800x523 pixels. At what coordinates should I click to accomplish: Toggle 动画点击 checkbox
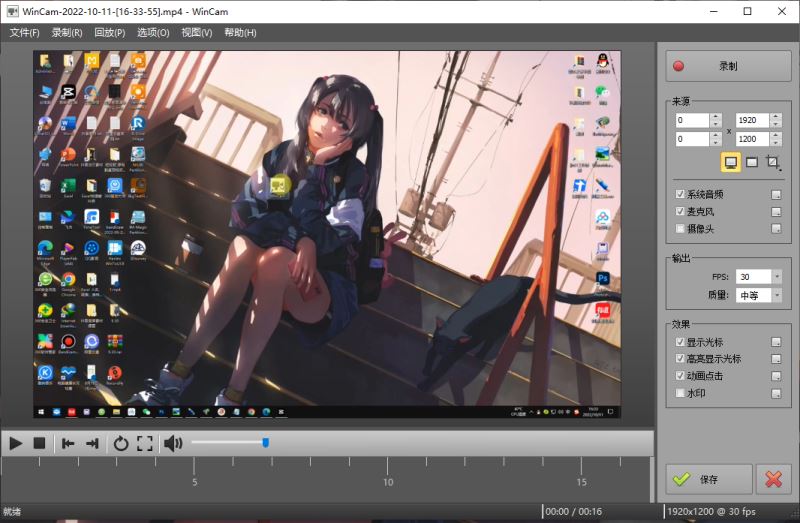point(680,376)
